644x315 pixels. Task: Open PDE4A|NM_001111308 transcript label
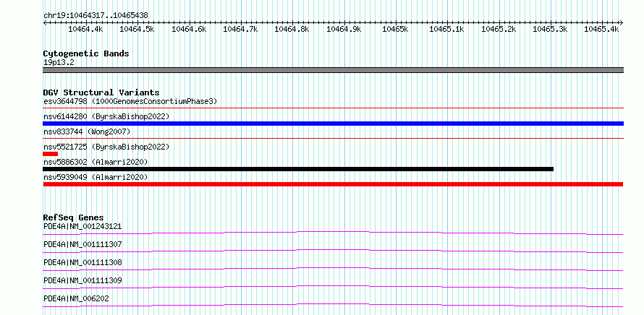tap(82, 262)
